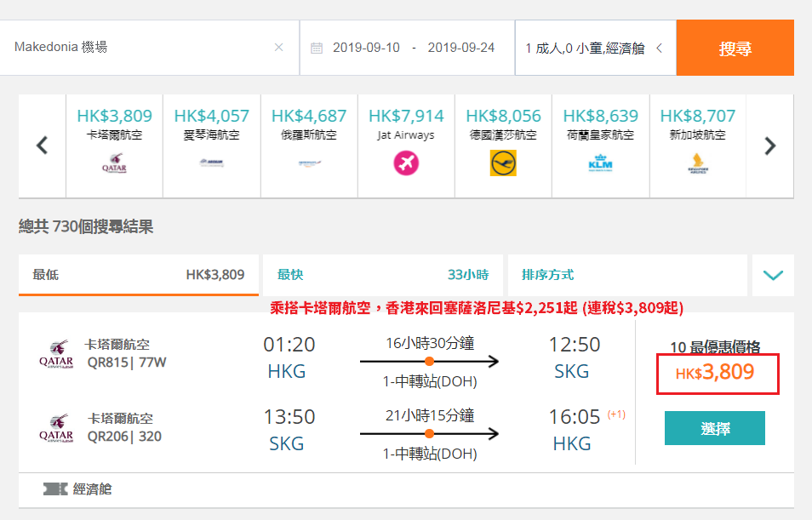Click the orange stop dot on outbound route
Screen dimensions: 812x520
click(429, 361)
